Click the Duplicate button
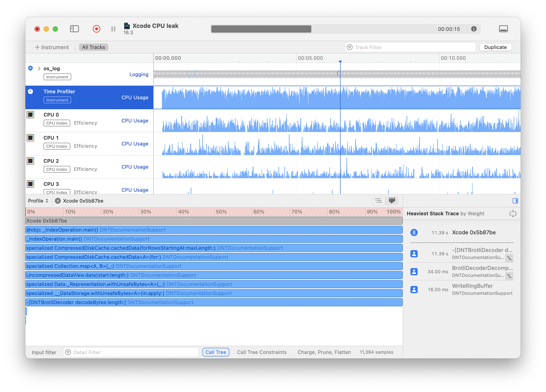546x392 pixels. pyautogui.click(x=495, y=47)
